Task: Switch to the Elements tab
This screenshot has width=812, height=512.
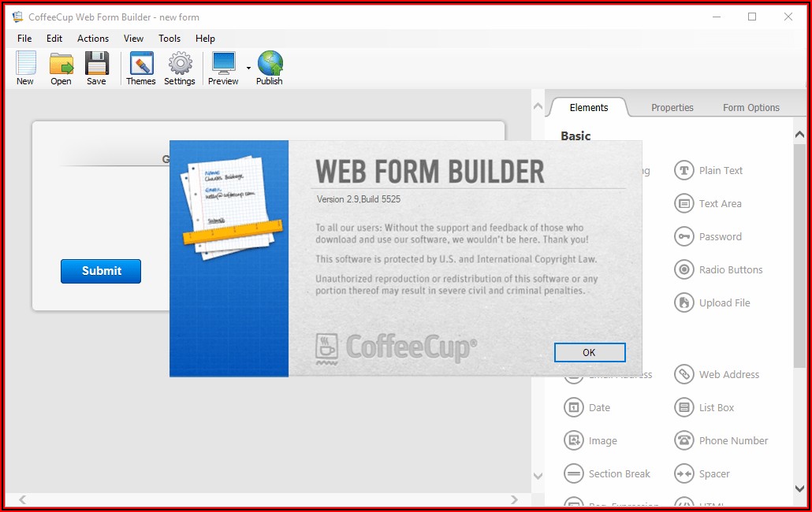Action: coord(589,108)
